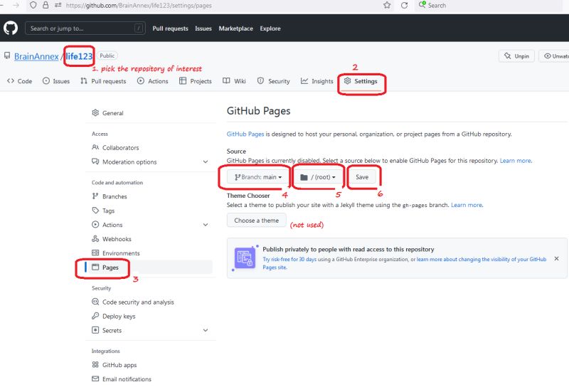Click the GitHub apps grid icon
Screen dimensions: 569x392
(95, 364)
